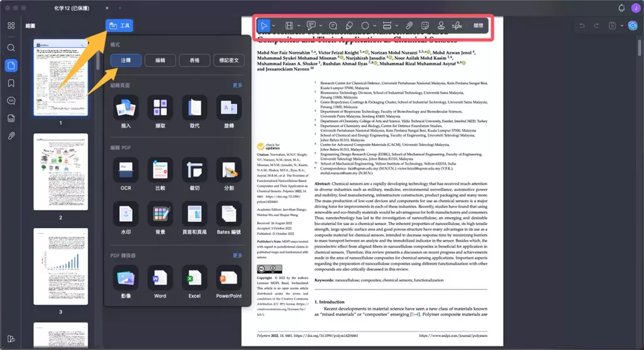Click the 工具 tools button
The height and width of the screenshot is (350, 644).
point(119,25)
